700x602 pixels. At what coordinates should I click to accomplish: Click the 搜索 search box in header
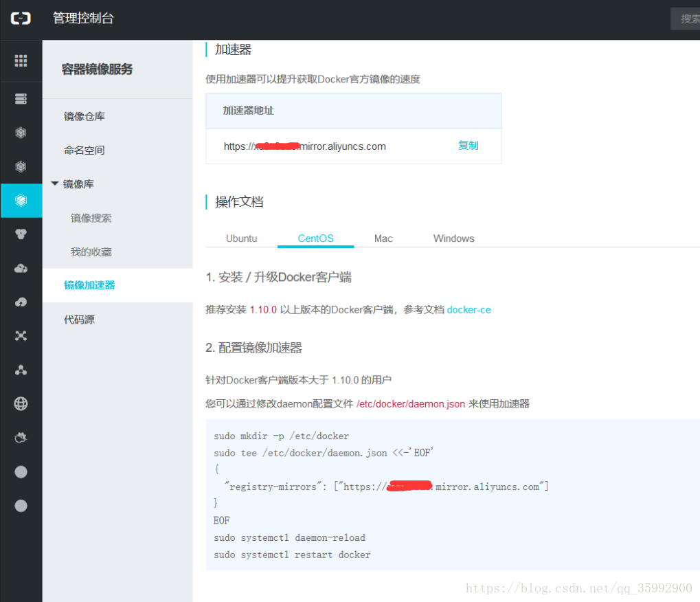[686, 19]
